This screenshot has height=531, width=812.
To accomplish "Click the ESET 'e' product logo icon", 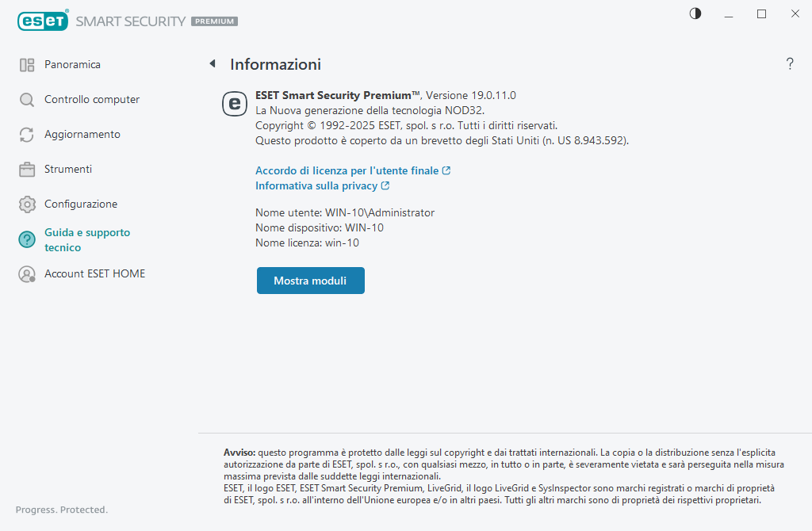I will pos(234,104).
